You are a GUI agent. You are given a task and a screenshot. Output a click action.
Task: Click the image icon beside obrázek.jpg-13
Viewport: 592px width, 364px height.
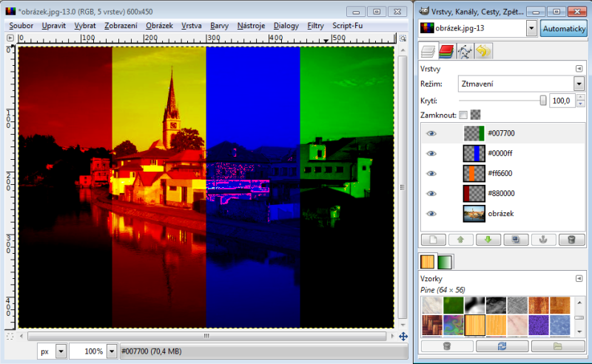pyautogui.click(x=427, y=28)
